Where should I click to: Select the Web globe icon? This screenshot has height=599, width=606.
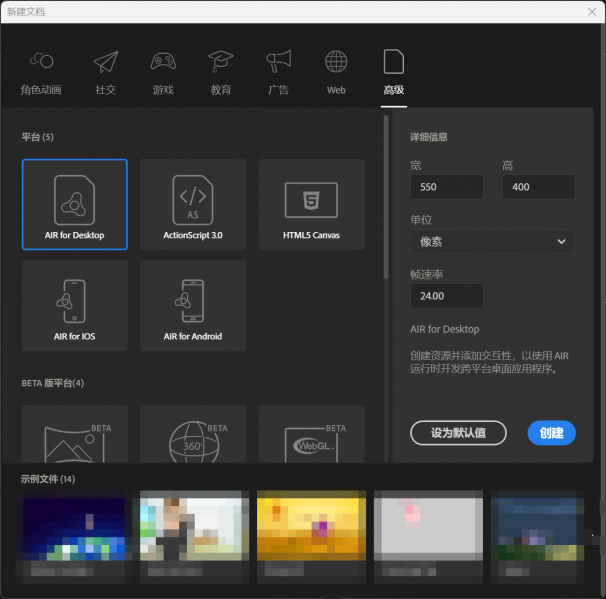(x=336, y=61)
